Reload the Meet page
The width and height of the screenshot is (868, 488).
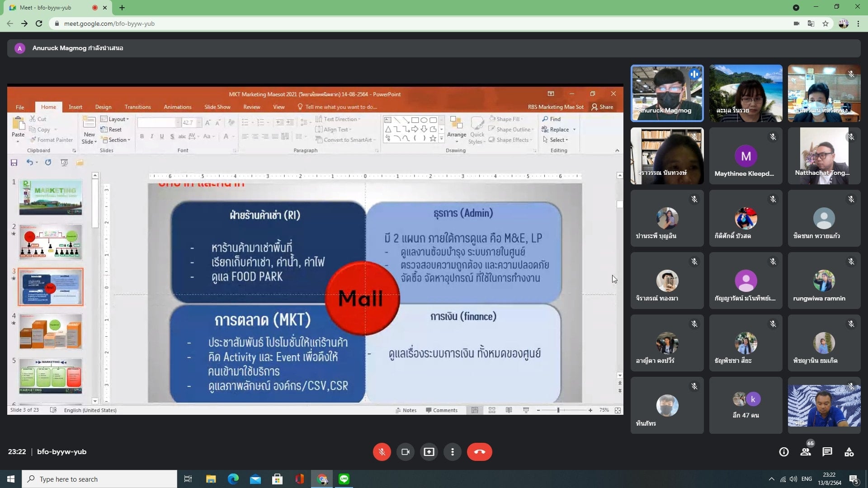39,23
